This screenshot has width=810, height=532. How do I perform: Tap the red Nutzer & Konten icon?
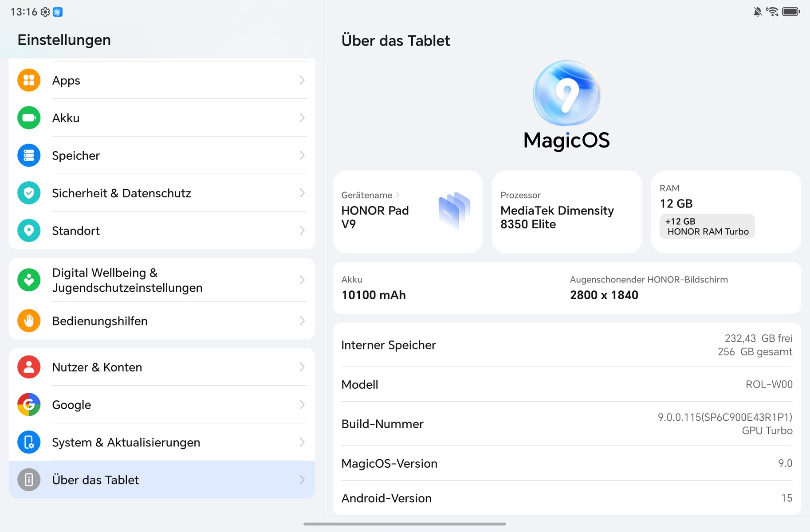point(29,367)
